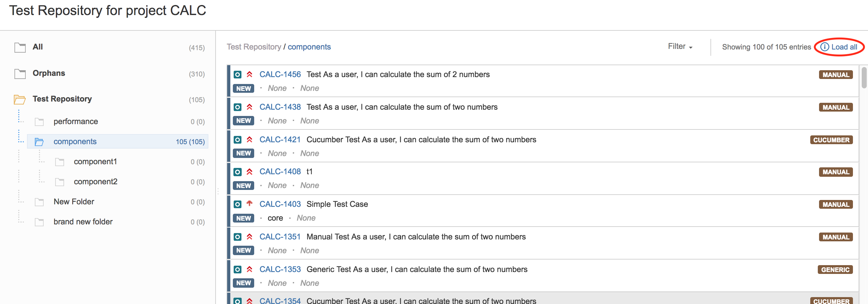868x304 pixels.
Task: Click the test type icon of CALC-1403
Action: (x=238, y=204)
